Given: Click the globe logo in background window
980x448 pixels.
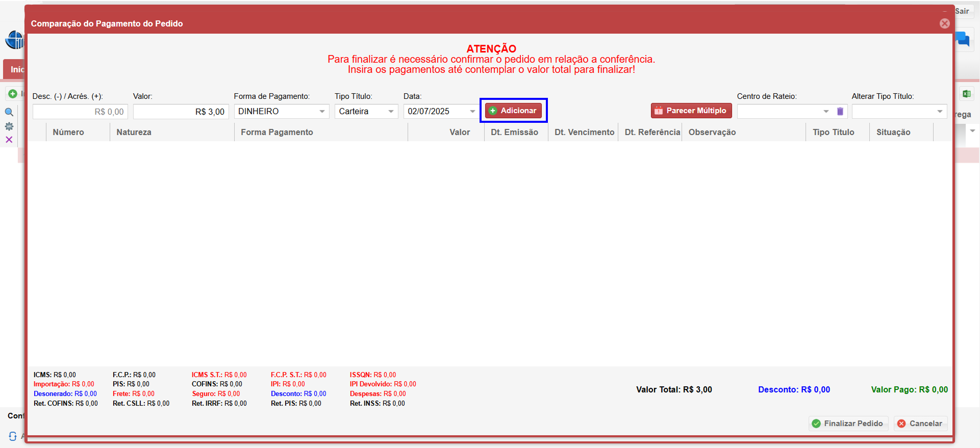Looking at the screenshot, I should (x=15, y=40).
